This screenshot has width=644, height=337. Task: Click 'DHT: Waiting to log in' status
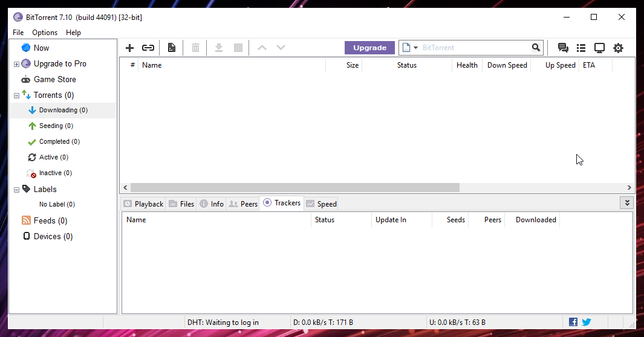223,323
